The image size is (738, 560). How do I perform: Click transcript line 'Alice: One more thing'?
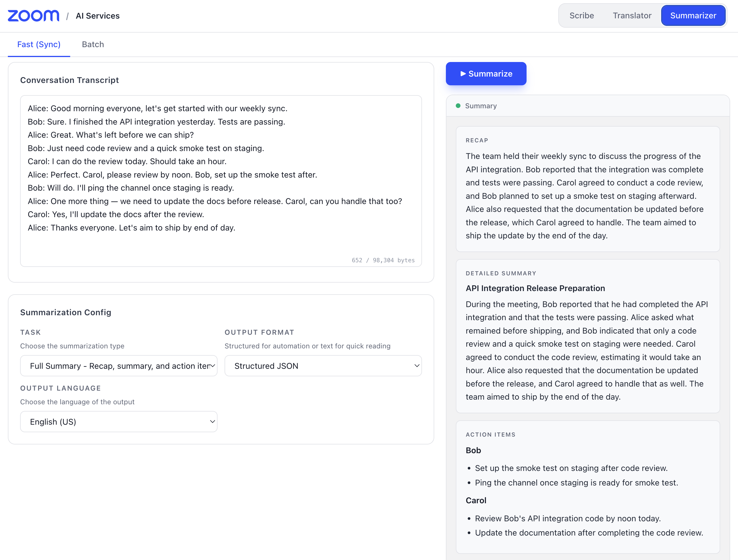215,201
